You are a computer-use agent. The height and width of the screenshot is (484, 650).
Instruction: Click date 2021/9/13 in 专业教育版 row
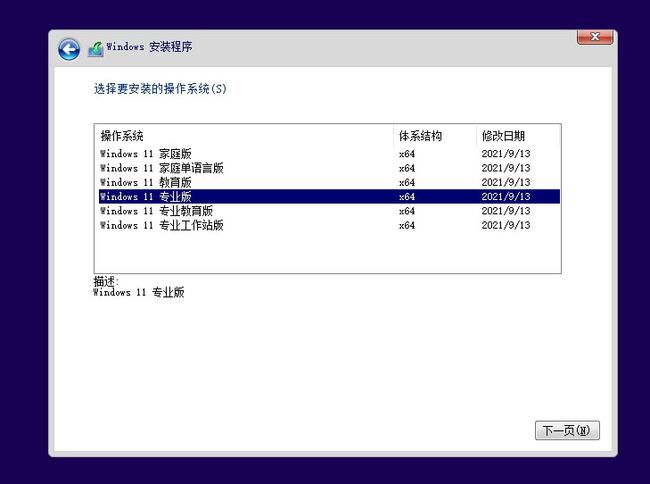(x=506, y=211)
